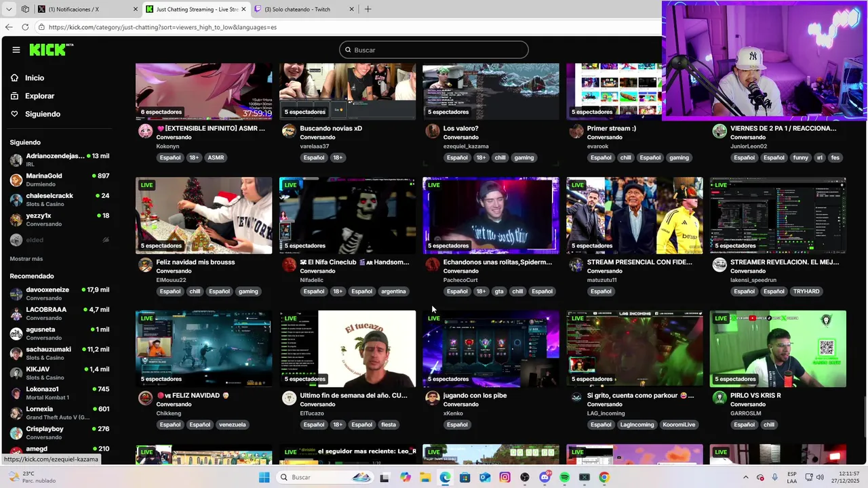Reload the current page
The height and width of the screenshot is (488, 868).
[25, 27]
